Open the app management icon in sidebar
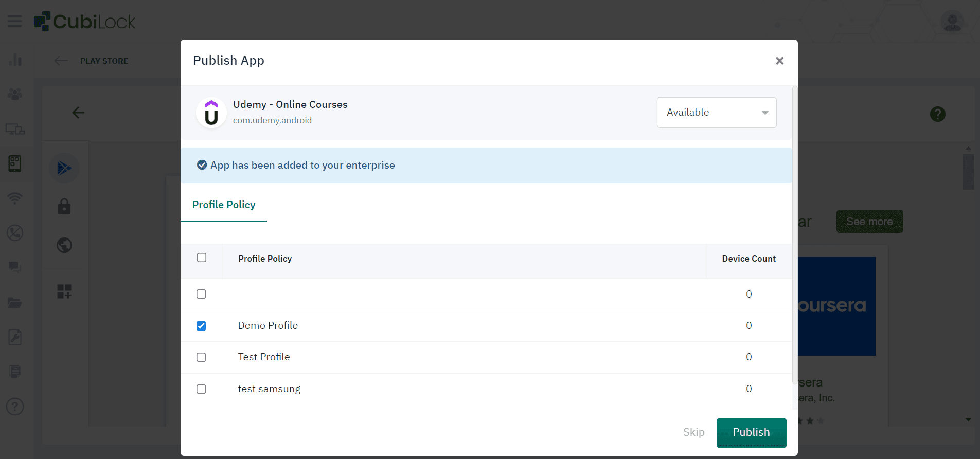Image resolution: width=980 pixels, height=459 pixels. [15, 163]
